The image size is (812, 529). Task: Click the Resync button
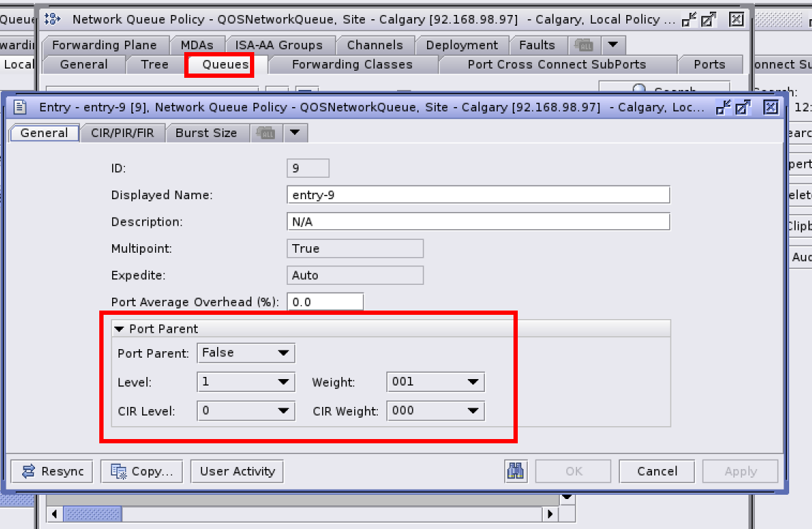[52, 471]
